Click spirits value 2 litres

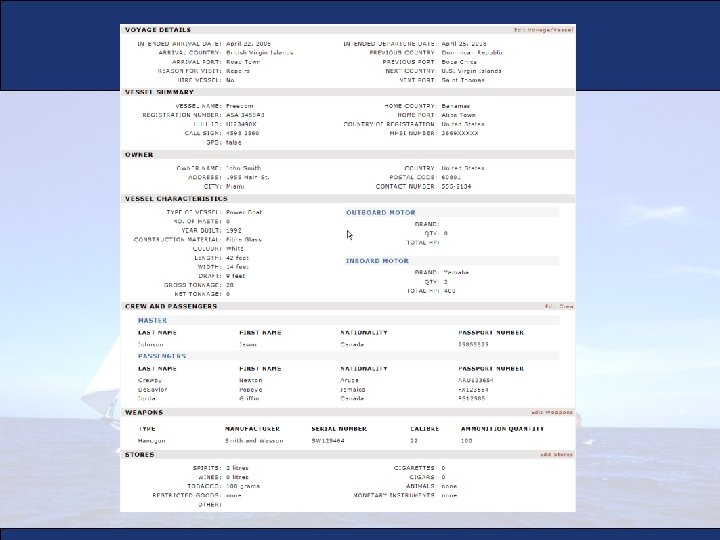[x=237, y=468]
